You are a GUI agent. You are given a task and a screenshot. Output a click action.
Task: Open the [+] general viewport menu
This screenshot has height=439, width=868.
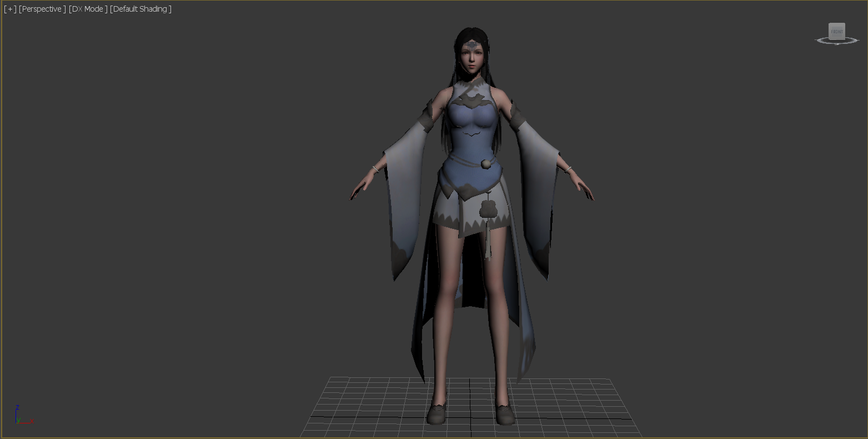(10, 9)
